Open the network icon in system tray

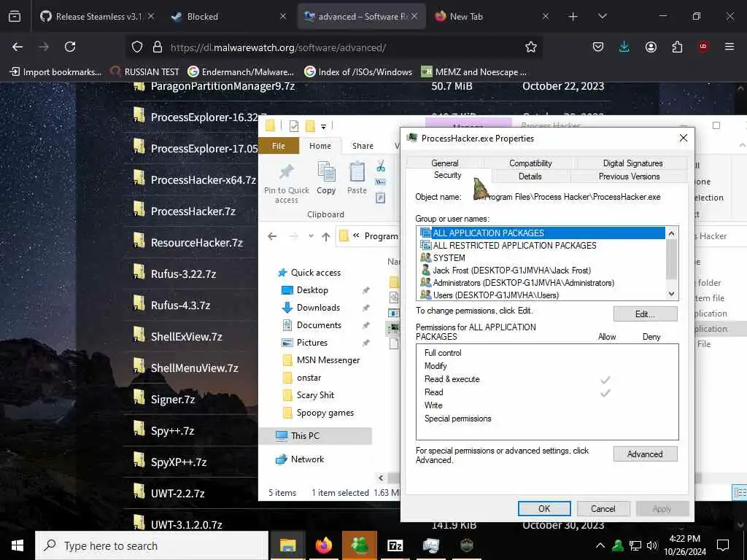[x=635, y=545]
